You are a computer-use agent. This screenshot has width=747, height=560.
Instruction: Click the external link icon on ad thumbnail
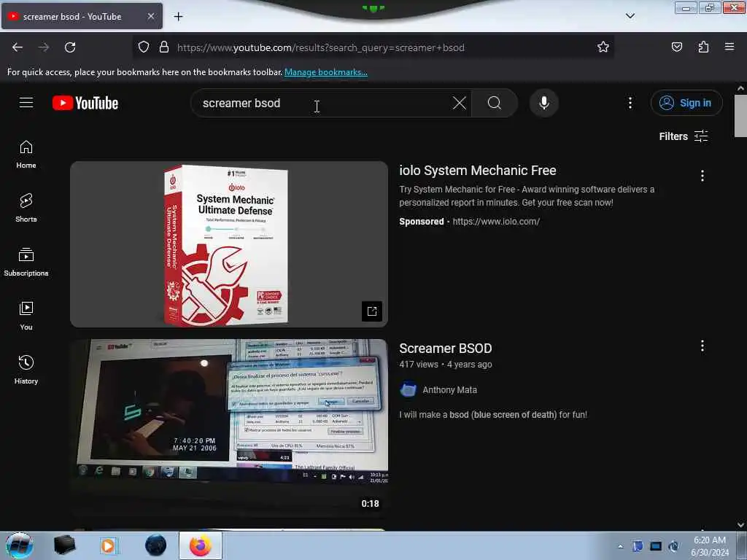pyautogui.click(x=372, y=311)
